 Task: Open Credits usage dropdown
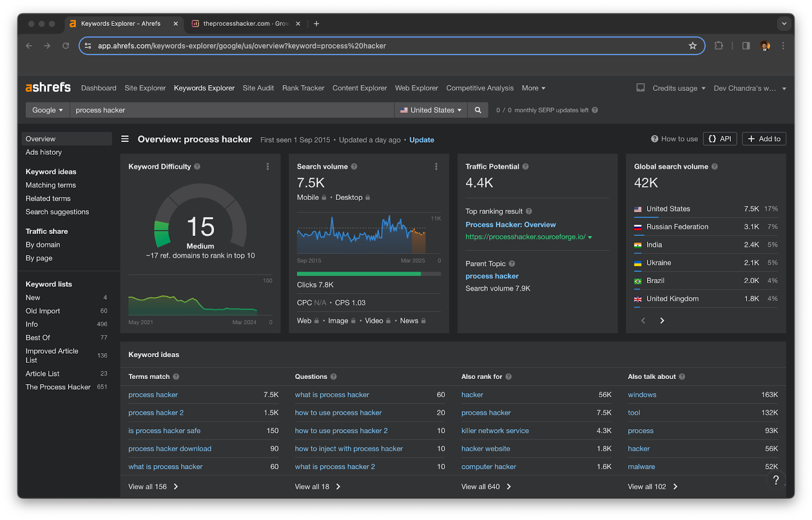pos(679,88)
